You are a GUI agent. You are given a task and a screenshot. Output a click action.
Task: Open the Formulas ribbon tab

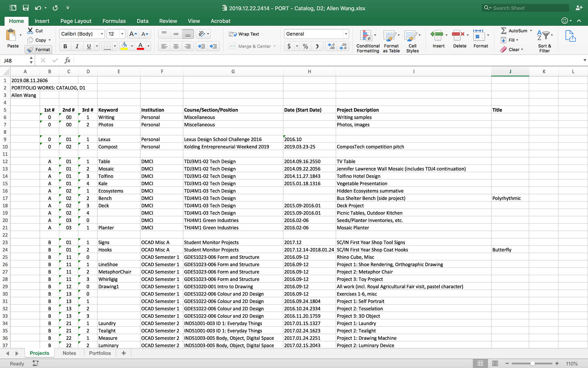tap(114, 21)
